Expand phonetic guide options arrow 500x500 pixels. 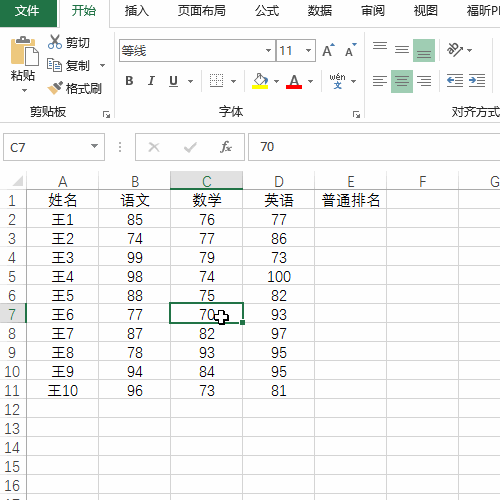354,81
